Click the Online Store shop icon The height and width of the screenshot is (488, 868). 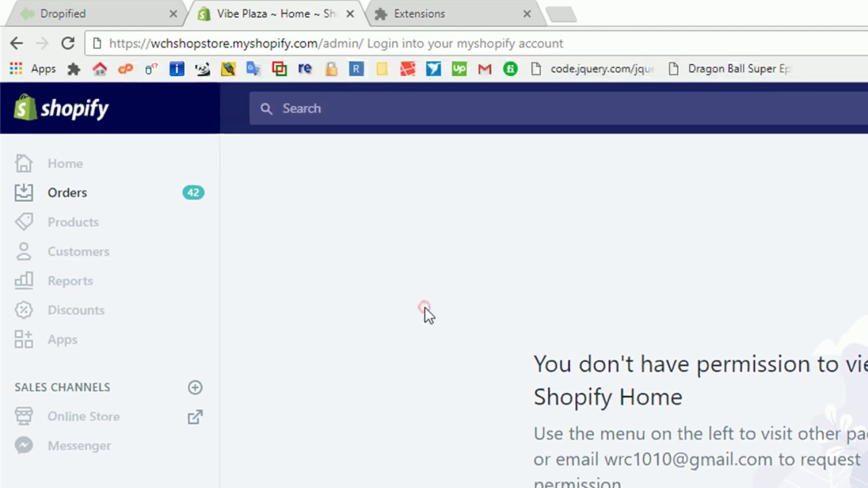(24, 416)
